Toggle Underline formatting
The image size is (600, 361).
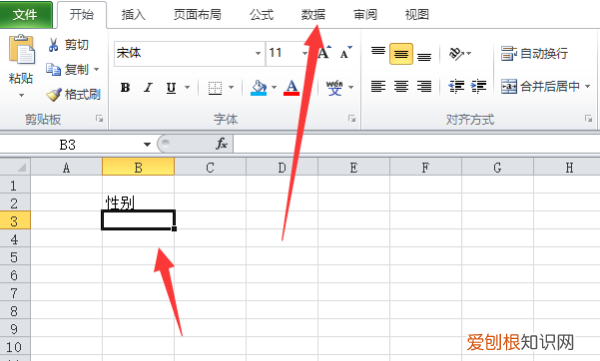click(171, 88)
